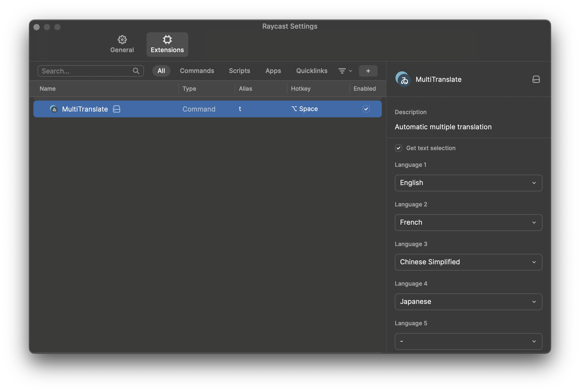Switch to the Extensions tab

167,44
